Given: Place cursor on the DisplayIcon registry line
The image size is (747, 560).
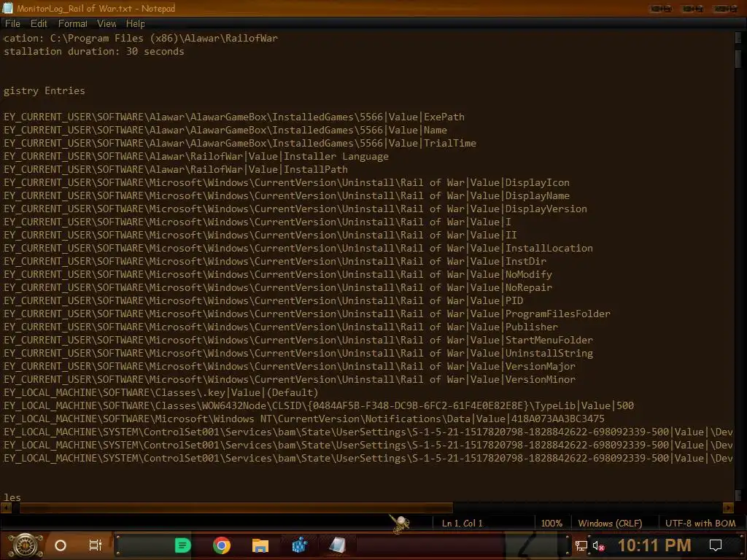Looking at the screenshot, I should point(286,183).
